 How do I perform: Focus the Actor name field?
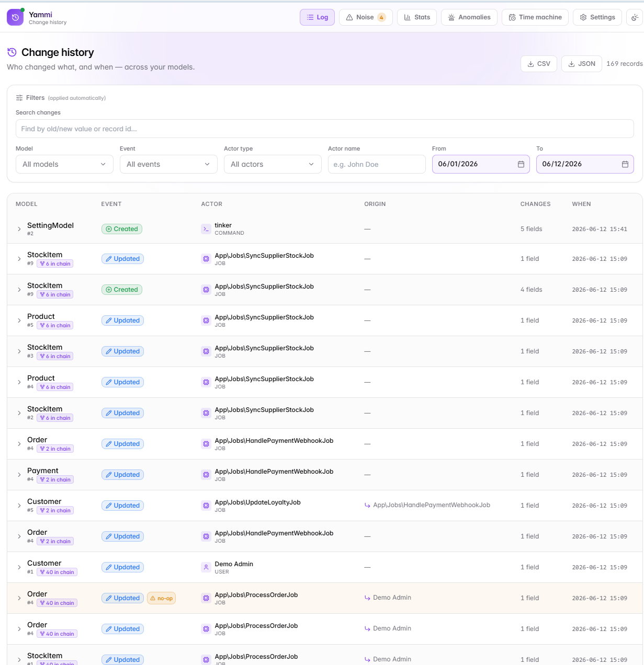[x=377, y=164]
